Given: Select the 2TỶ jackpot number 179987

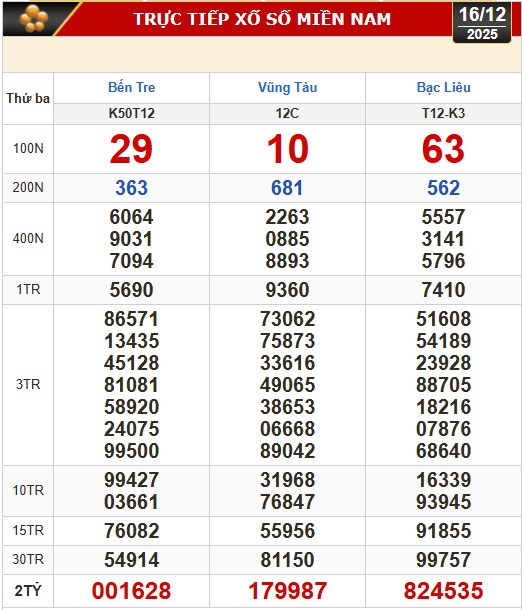Looking at the screenshot, I should pos(287,591).
